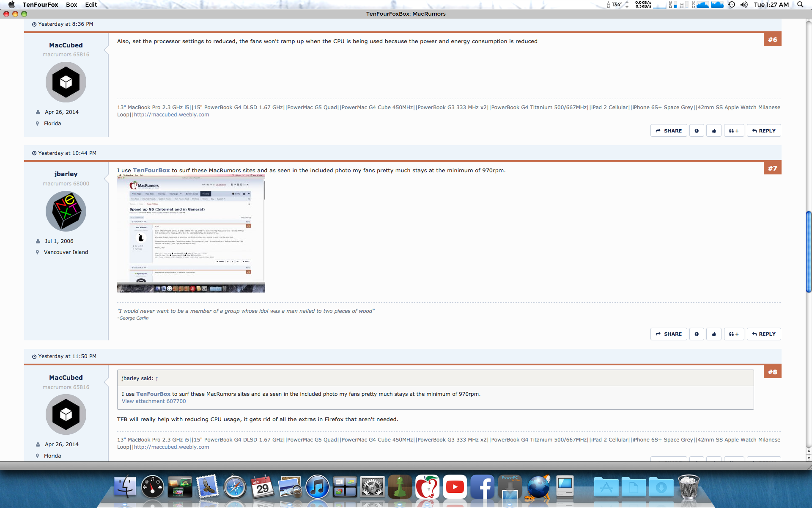
Task: Open the TenFourBox link in post #7
Action: [151, 170]
